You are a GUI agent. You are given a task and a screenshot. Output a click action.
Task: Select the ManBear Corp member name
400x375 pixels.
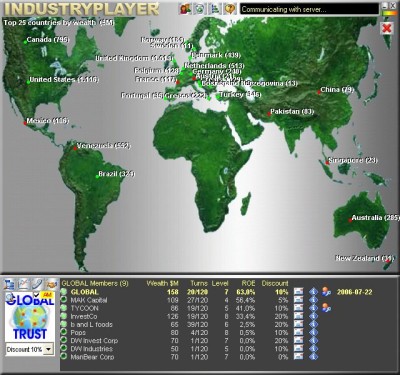point(92,357)
